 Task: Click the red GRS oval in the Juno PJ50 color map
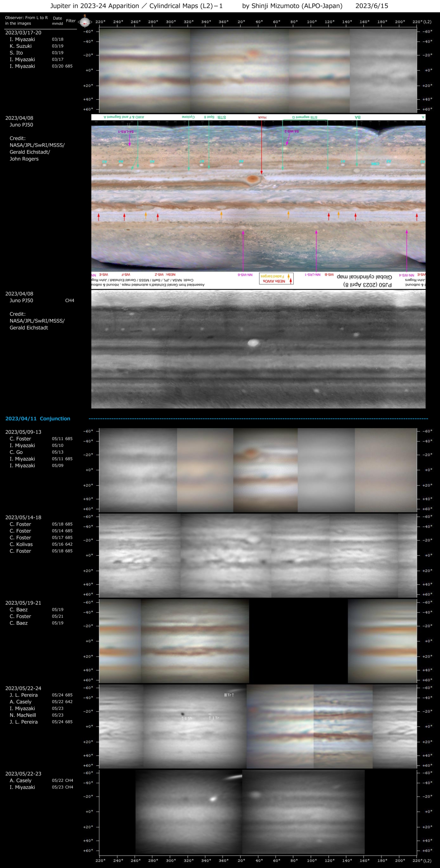[252, 179]
